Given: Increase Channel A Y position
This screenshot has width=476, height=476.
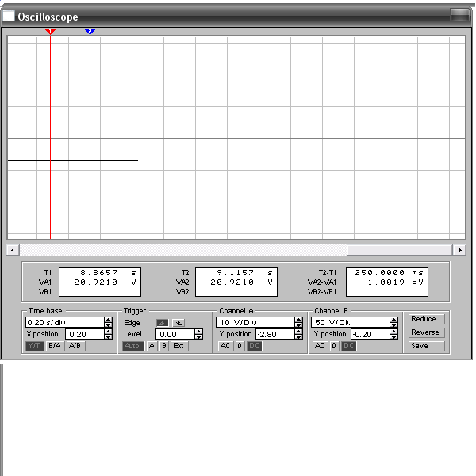Looking at the screenshot, I should pyautogui.click(x=299, y=332).
